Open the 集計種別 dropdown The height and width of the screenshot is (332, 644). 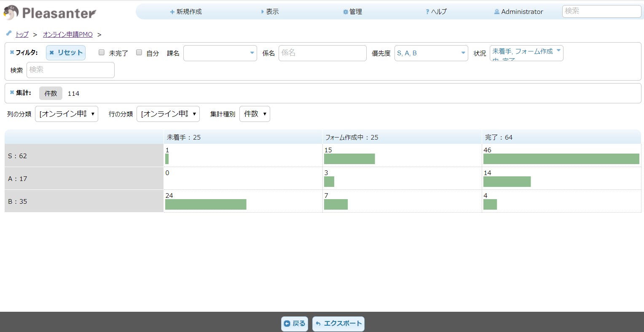[x=255, y=114]
